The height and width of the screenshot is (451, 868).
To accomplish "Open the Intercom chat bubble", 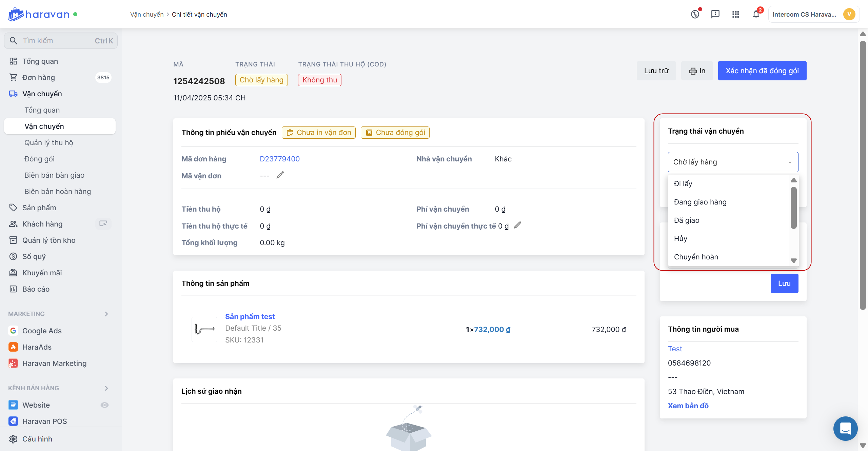I will pos(845,428).
